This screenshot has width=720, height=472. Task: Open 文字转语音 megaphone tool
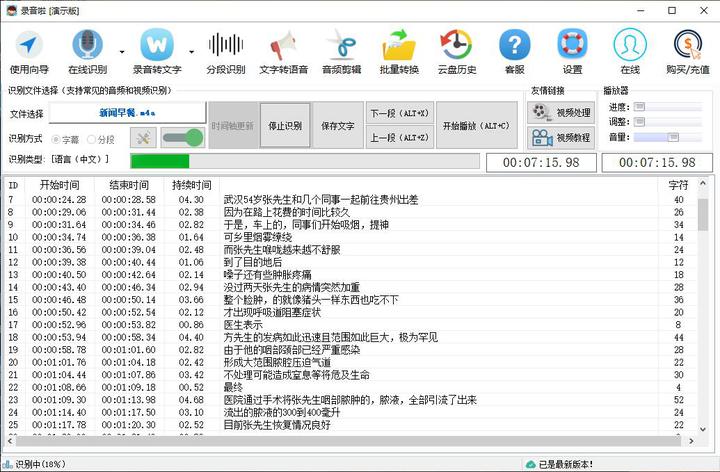[x=283, y=52]
